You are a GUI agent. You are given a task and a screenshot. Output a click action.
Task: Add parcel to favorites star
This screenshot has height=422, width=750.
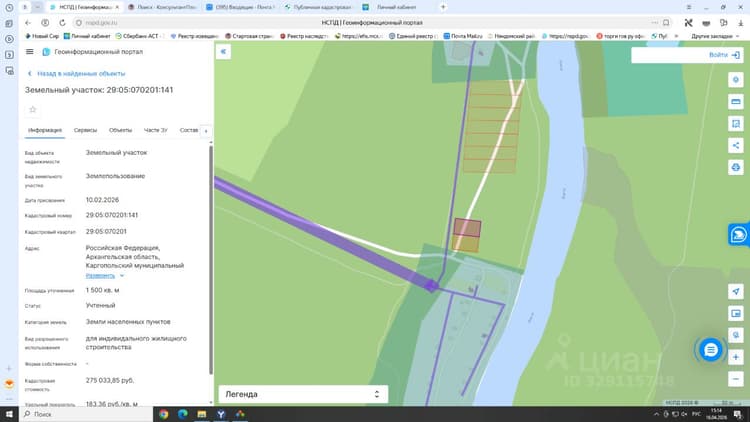click(33, 110)
